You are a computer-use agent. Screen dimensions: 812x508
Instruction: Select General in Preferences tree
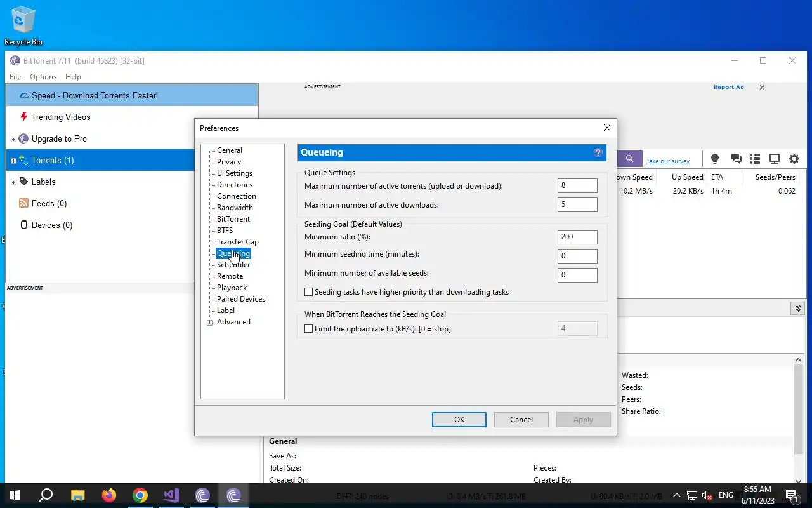click(230, 150)
